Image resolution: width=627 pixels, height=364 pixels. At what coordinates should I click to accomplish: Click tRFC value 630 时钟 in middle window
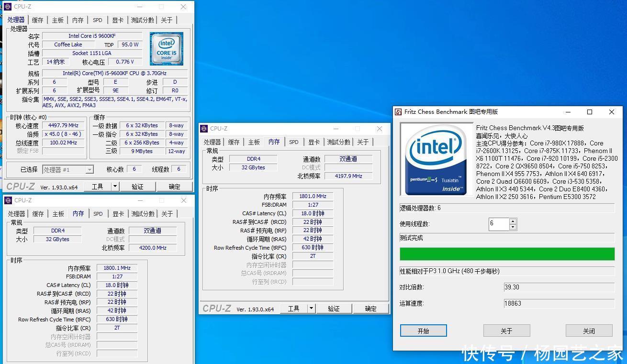click(x=313, y=247)
